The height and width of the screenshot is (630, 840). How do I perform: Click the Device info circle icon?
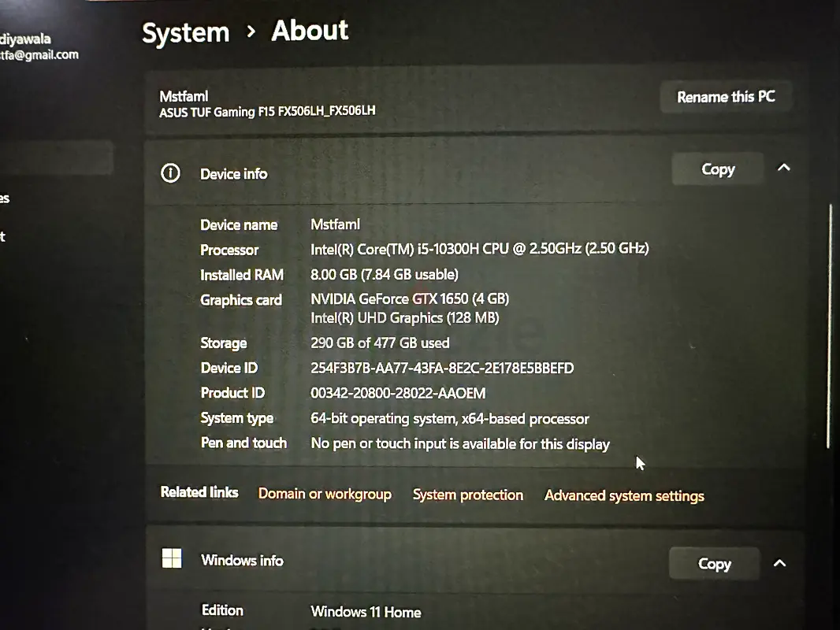[170, 173]
